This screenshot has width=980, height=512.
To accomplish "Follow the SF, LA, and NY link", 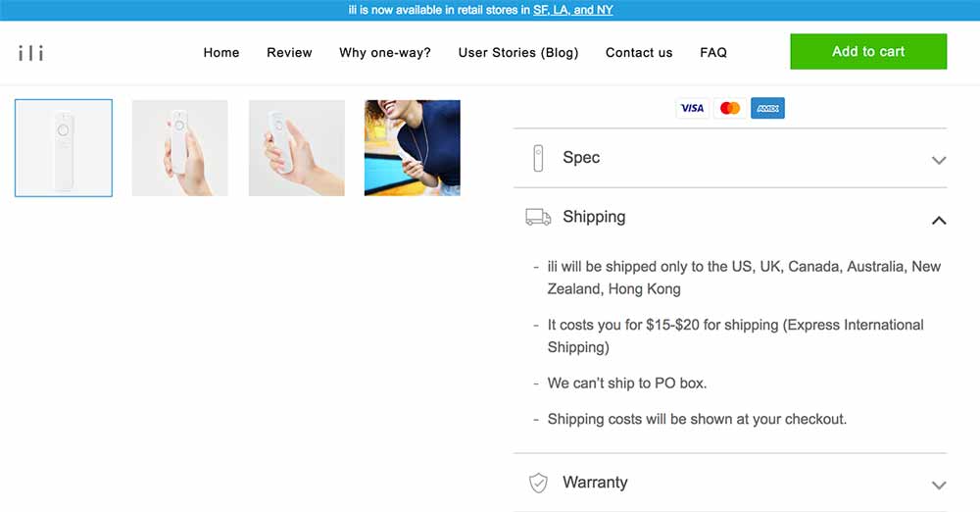I will click(x=572, y=10).
